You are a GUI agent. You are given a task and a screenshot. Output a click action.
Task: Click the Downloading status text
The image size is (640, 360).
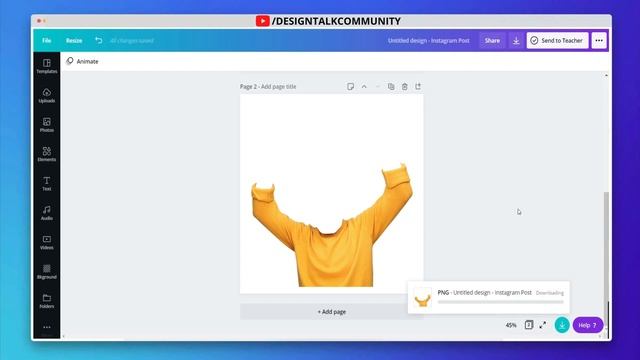[x=549, y=293]
